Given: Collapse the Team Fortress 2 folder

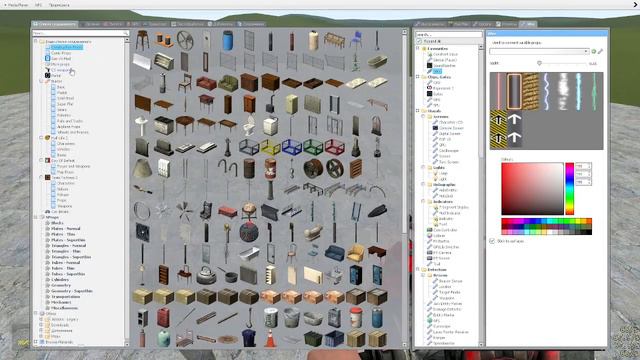Looking at the screenshot, I should click(41, 178).
